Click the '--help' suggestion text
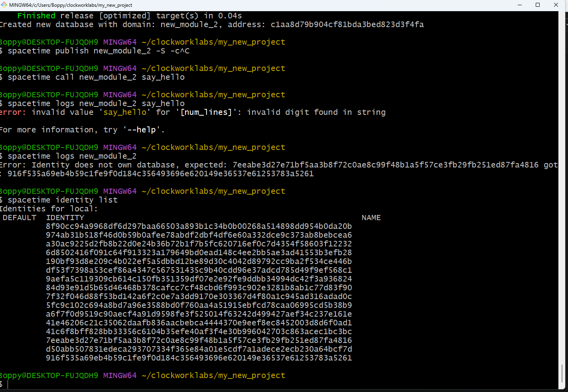The image size is (568, 392). (142, 130)
